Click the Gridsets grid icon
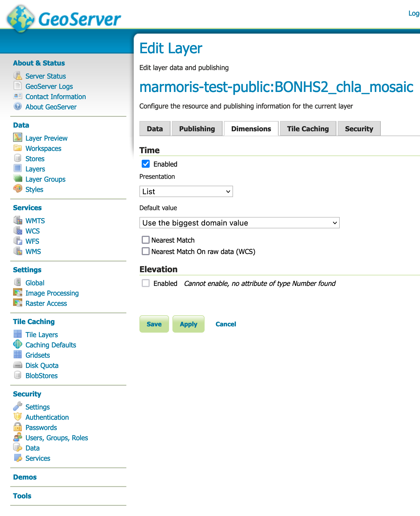The height and width of the screenshot is (516, 420). click(18, 355)
